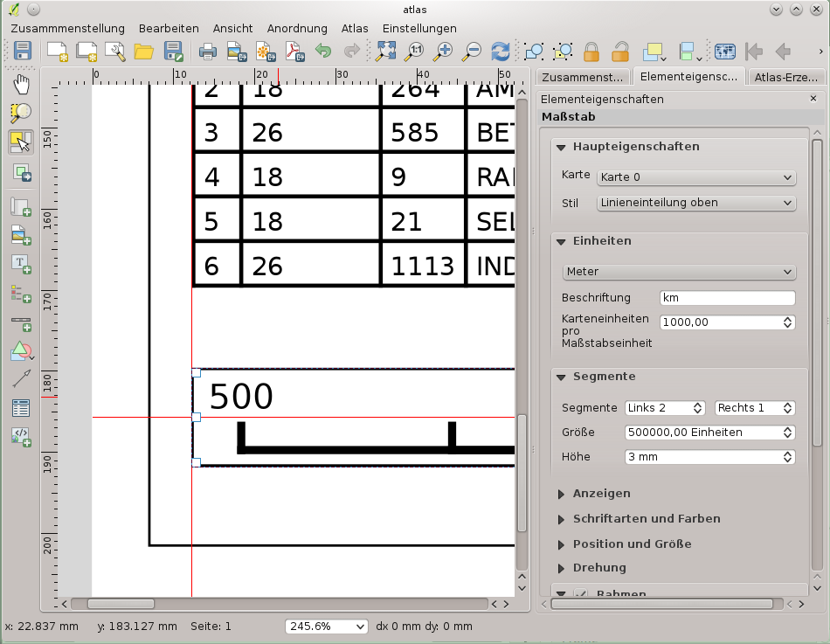Choose the Add HTML frame tool
Viewport: 830px width, 644px height.
tap(21, 437)
